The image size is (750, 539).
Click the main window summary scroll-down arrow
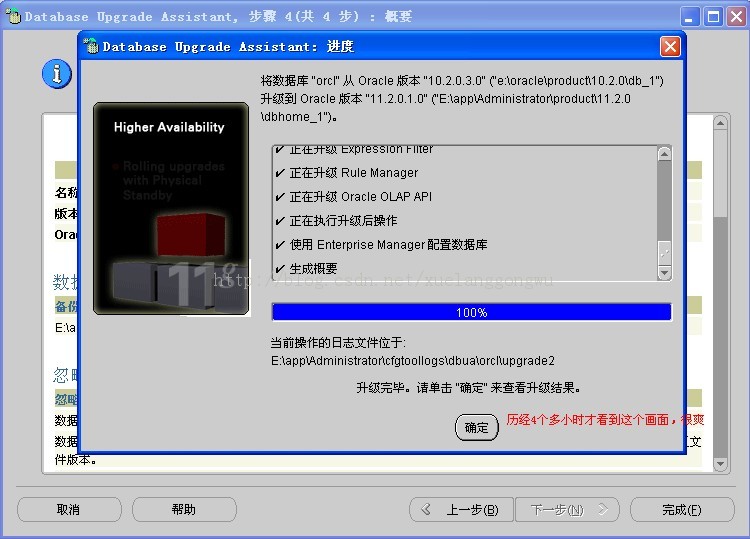point(720,464)
